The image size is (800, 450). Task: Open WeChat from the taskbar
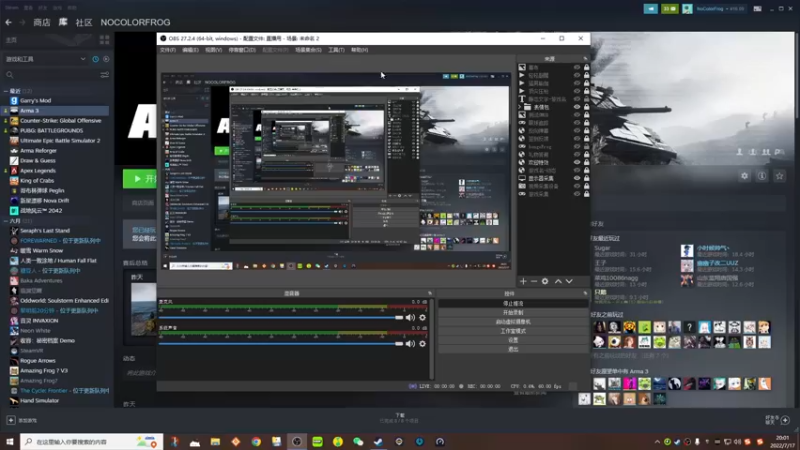(358, 441)
